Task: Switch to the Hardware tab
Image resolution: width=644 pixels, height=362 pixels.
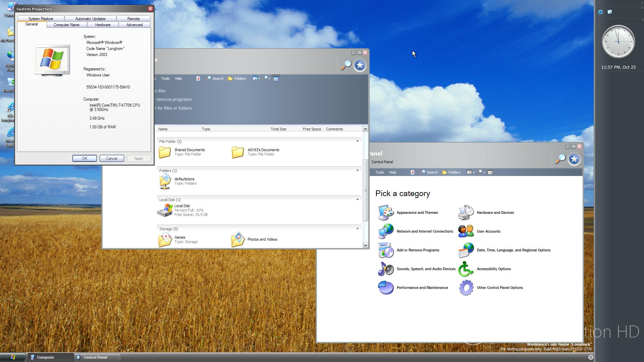Action: (103, 25)
